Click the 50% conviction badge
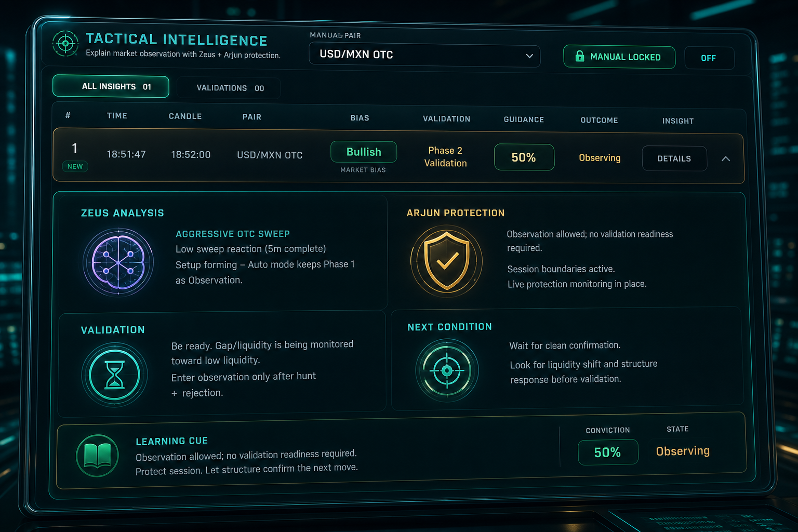This screenshot has width=798, height=532. click(608, 453)
